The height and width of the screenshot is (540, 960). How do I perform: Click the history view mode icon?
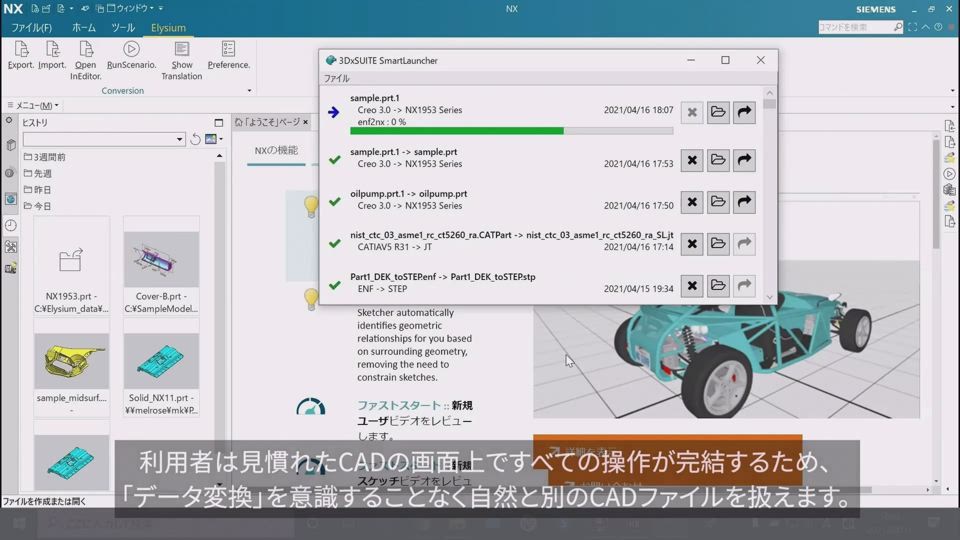click(x=211, y=139)
